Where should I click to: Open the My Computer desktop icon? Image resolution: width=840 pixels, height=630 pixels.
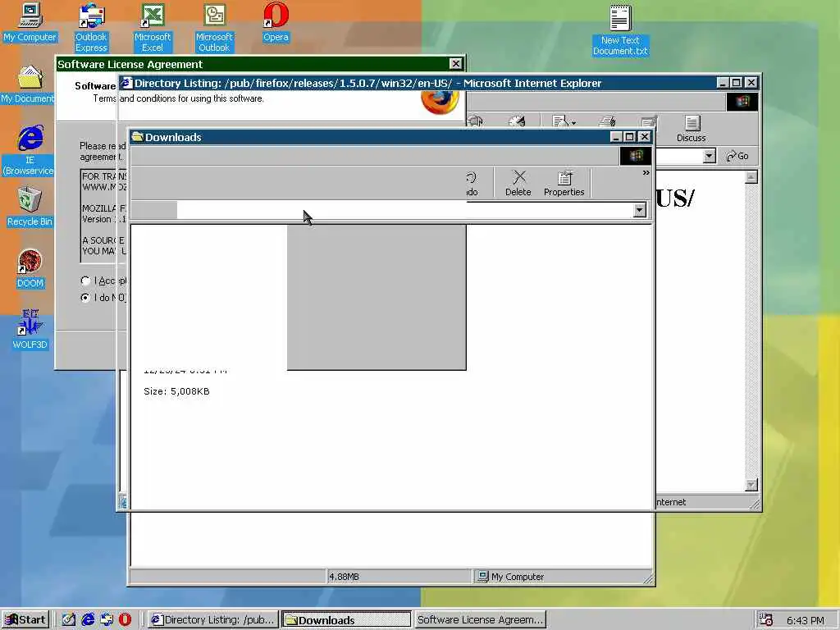(30, 22)
